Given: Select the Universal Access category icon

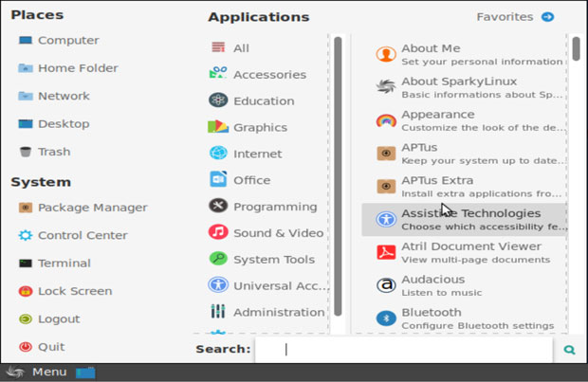Looking at the screenshot, I should point(218,285).
